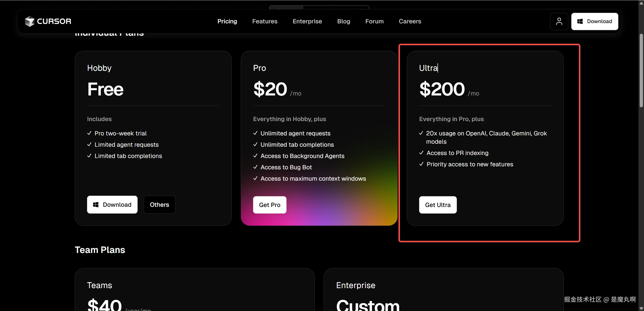
Task: Click 'Everything in Pro, plus' text
Action: (451, 119)
